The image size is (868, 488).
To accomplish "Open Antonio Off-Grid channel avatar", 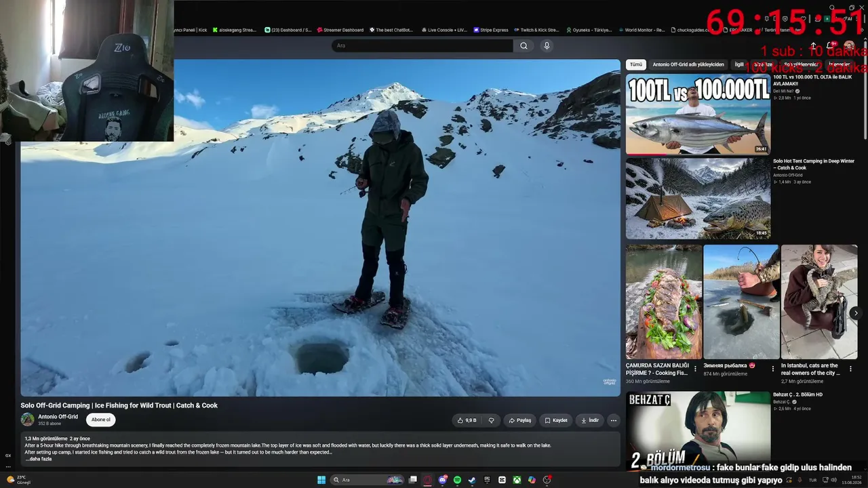I will pyautogui.click(x=27, y=420).
